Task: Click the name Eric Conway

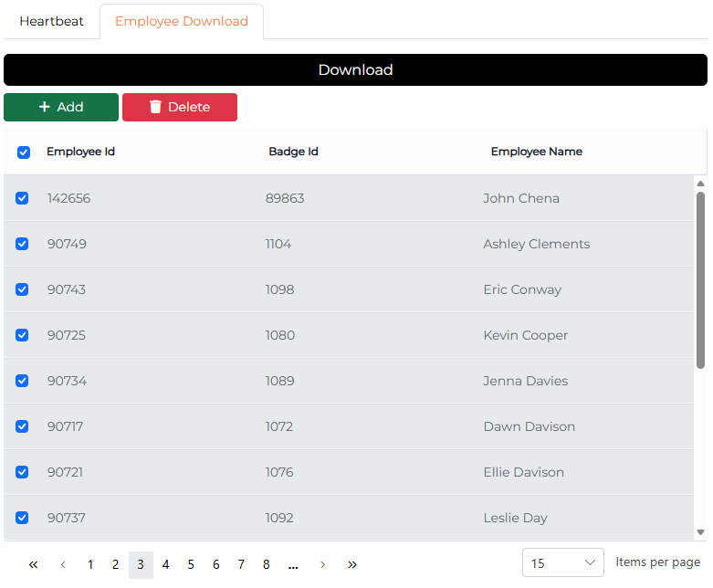Action: point(522,289)
